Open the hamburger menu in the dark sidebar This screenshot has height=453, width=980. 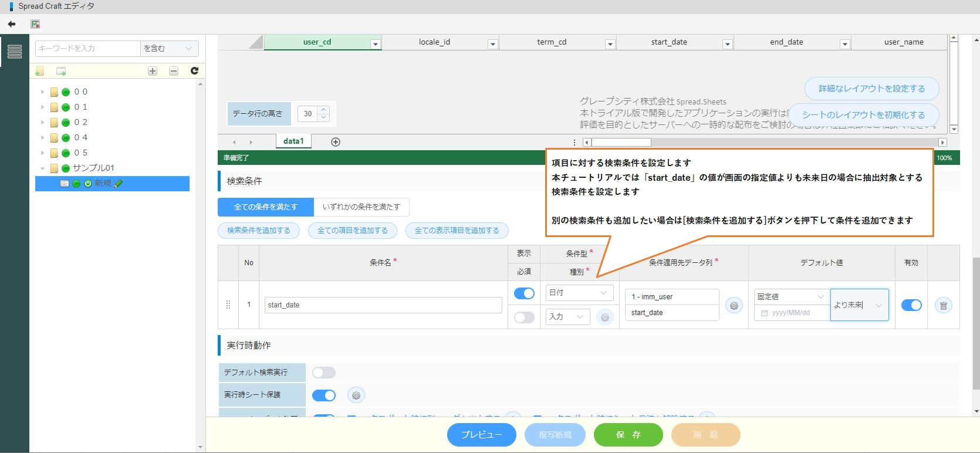click(15, 52)
